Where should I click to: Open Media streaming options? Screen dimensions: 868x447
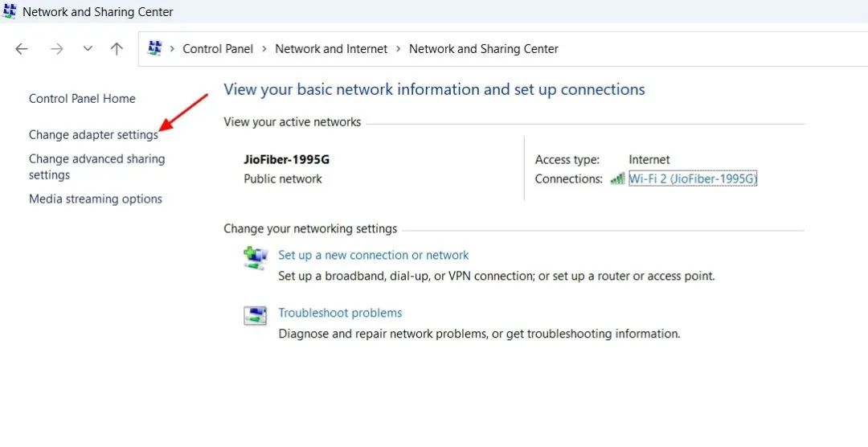pos(96,199)
